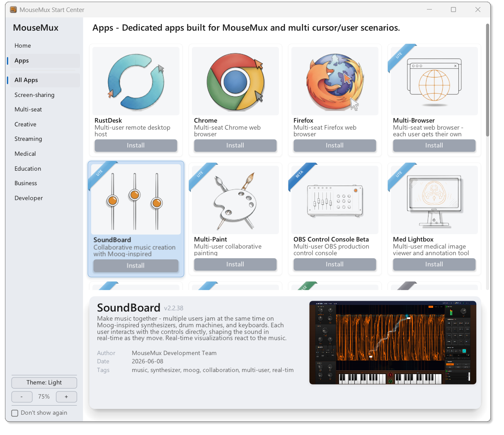Maximize the MouseMux Start Center window
Image resolution: width=504 pixels, height=435 pixels.
(x=453, y=10)
